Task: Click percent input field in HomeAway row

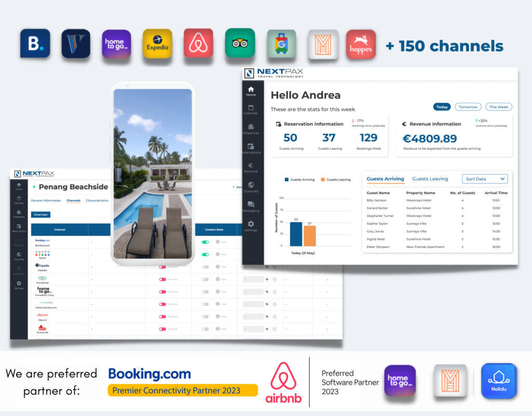Action: tap(253, 279)
